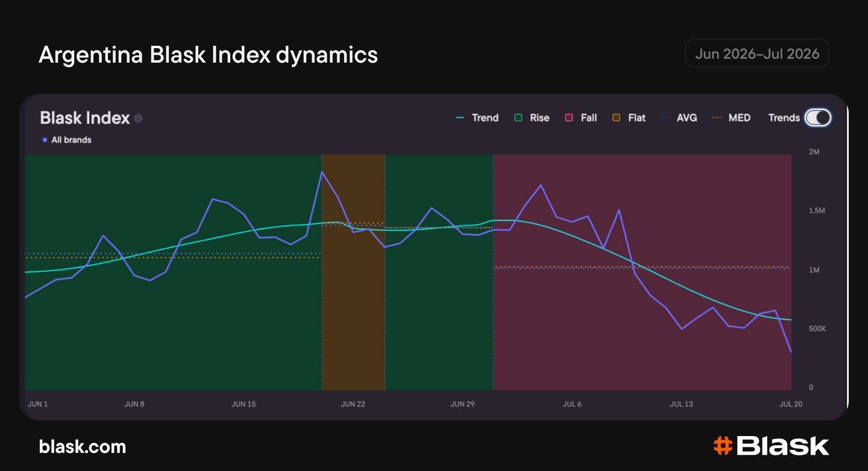
Task: Click the JUN 1 axis label
Action: (x=37, y=404)
